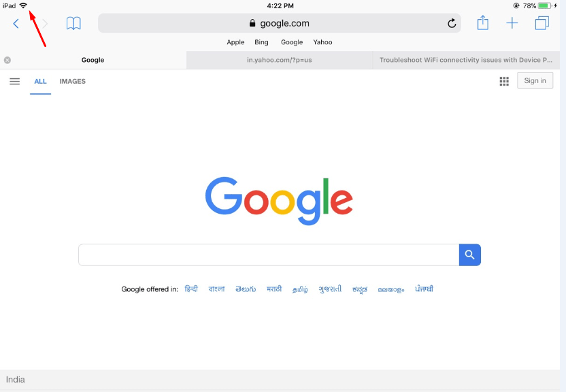Image resolution: width=566 pixels, height=392 pixels.
Task: Open the Share sheet icon
Action: pyautogui.click(x=482, y=23)
